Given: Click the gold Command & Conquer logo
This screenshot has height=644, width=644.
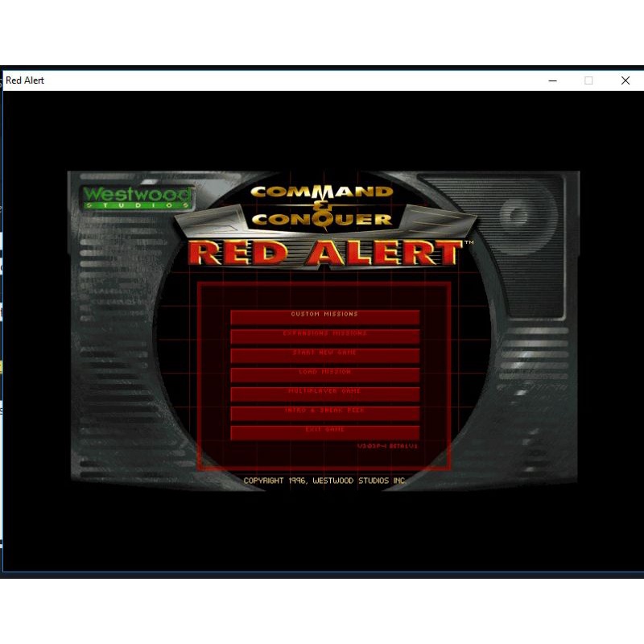Looking at the screenshot, I should click(x=322, y=204).
